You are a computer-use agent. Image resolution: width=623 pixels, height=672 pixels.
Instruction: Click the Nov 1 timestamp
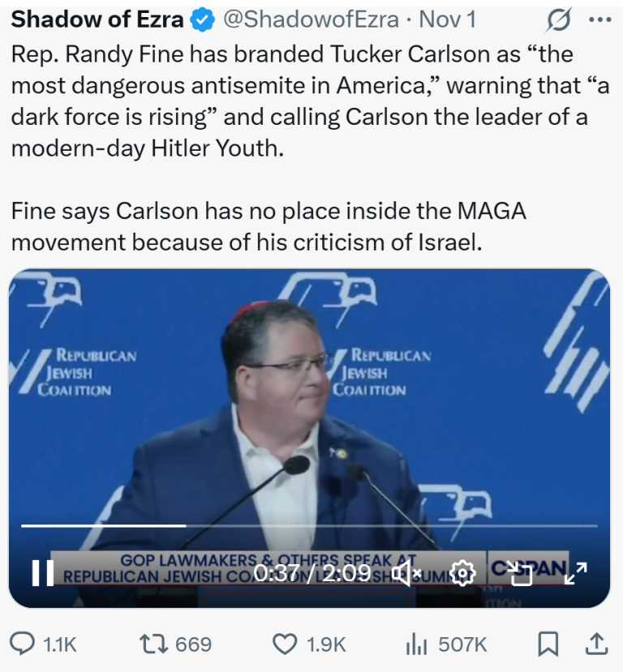click(x=447, y=19)
